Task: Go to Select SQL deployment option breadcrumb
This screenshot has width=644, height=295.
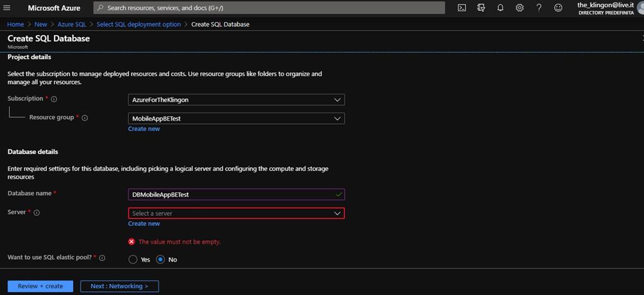Action: pyautogui.click(x=138, y=25)
